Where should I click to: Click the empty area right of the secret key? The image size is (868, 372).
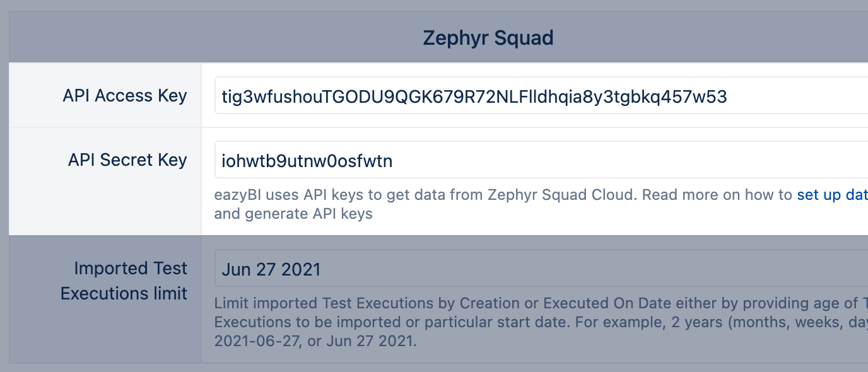[x=568, y=160]
